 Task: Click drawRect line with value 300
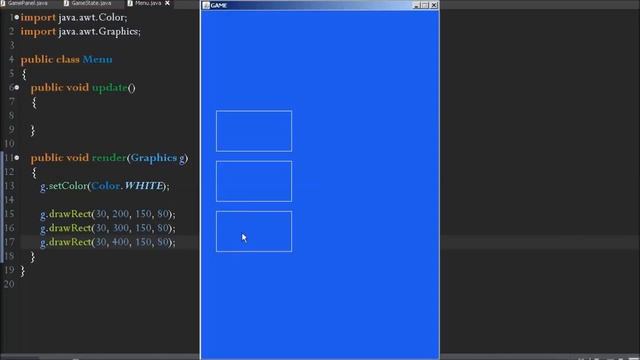pos(108,228)
